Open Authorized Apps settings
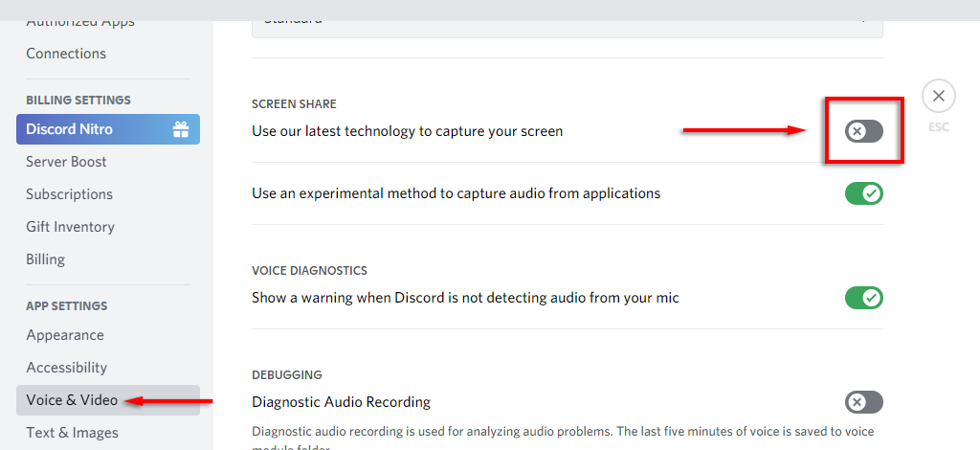The width and height of the screenshot is (980, 450). (80, 21)
